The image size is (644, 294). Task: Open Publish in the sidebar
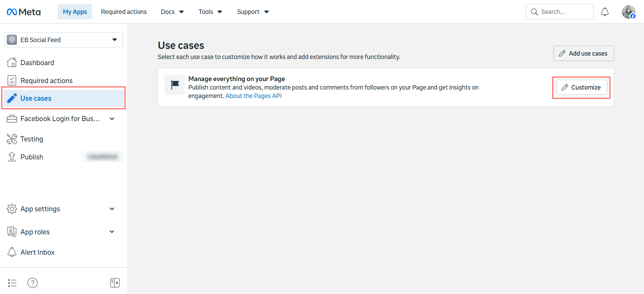point(32,157)
